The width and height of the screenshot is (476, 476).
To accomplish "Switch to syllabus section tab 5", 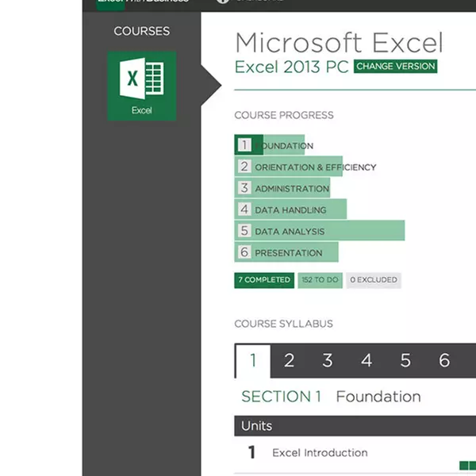I will click(x=405, y=361).
